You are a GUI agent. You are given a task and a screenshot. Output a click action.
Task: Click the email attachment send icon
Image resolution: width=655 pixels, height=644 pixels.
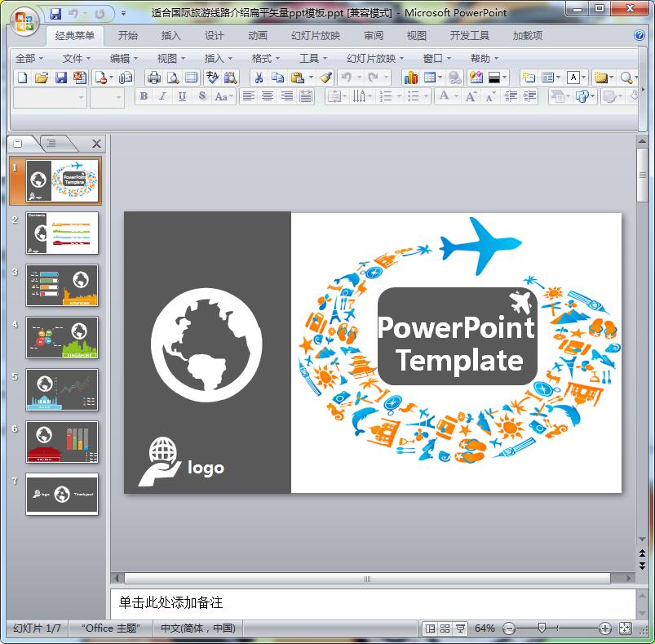[x=126, y=78]
